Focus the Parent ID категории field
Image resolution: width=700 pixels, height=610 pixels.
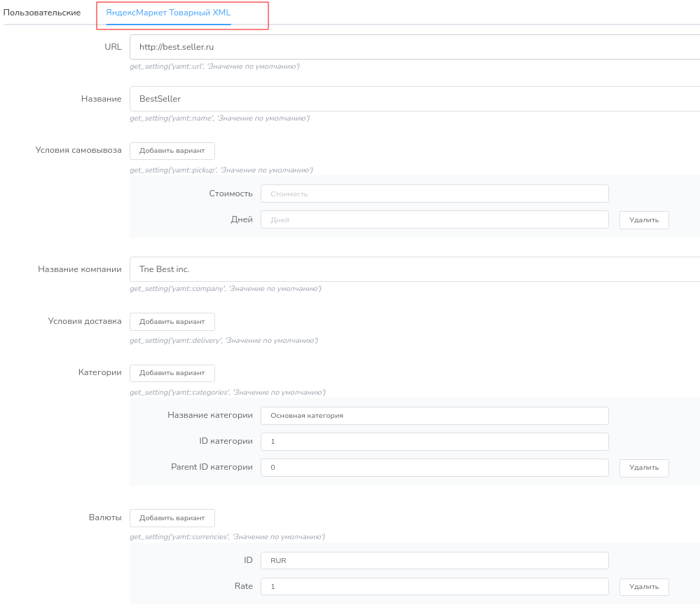434,468
